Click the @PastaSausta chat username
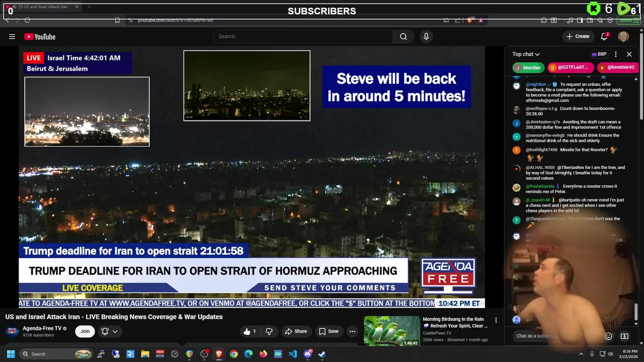The image size is (644, 362). [x=540, y=187]
